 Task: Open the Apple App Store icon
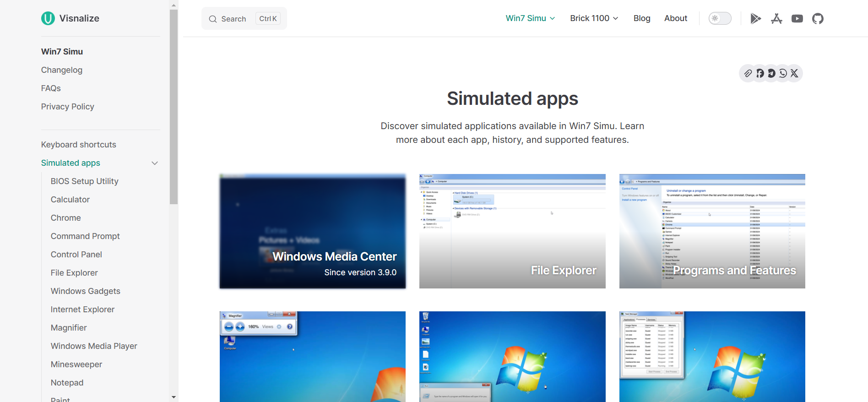pyautogui.click(x=776, y=19)
